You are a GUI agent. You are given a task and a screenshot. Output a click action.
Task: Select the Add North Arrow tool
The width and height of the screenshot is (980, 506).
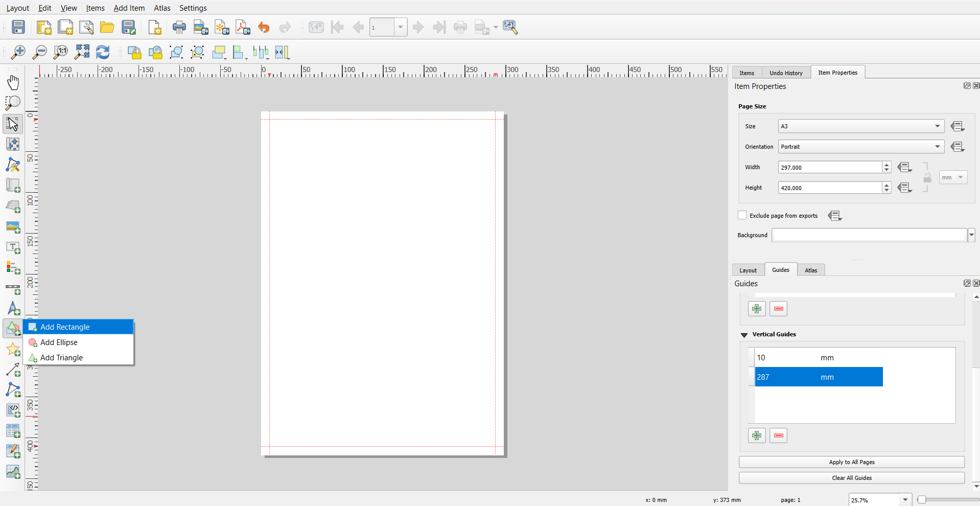pyautogui.click(x=13, y=308)
